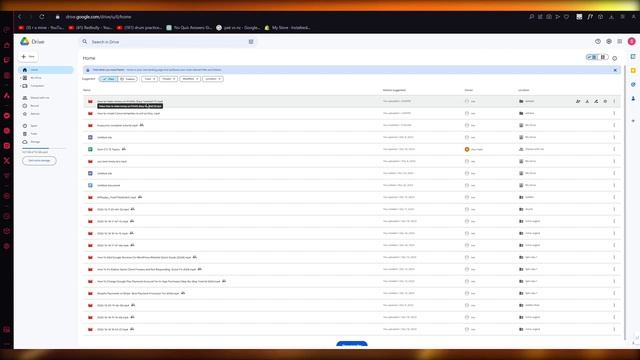Open Google Reviews On WordPress video file
Image resolution: width=640 pixels, height=360 pixels.
click(144, 258)
